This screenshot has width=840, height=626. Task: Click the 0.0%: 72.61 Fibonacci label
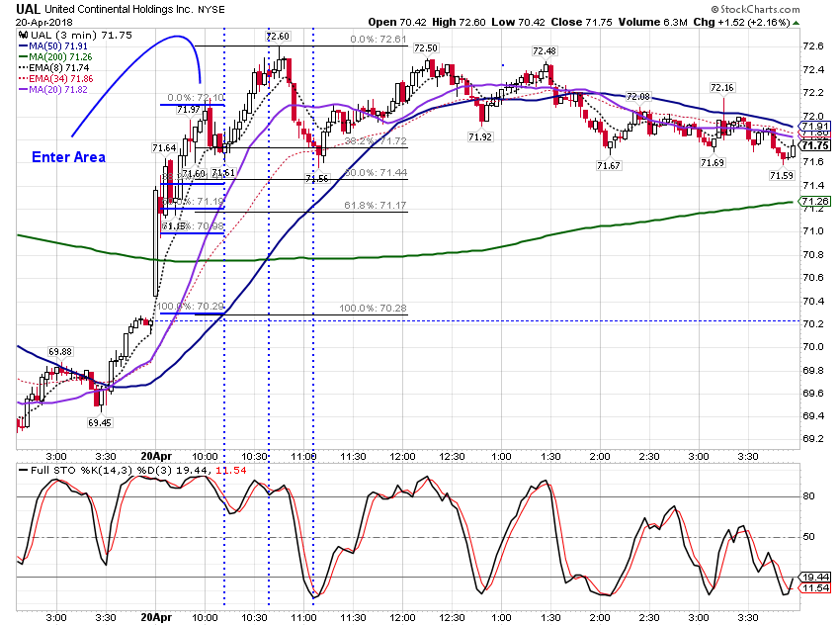(x=378, y=40)
